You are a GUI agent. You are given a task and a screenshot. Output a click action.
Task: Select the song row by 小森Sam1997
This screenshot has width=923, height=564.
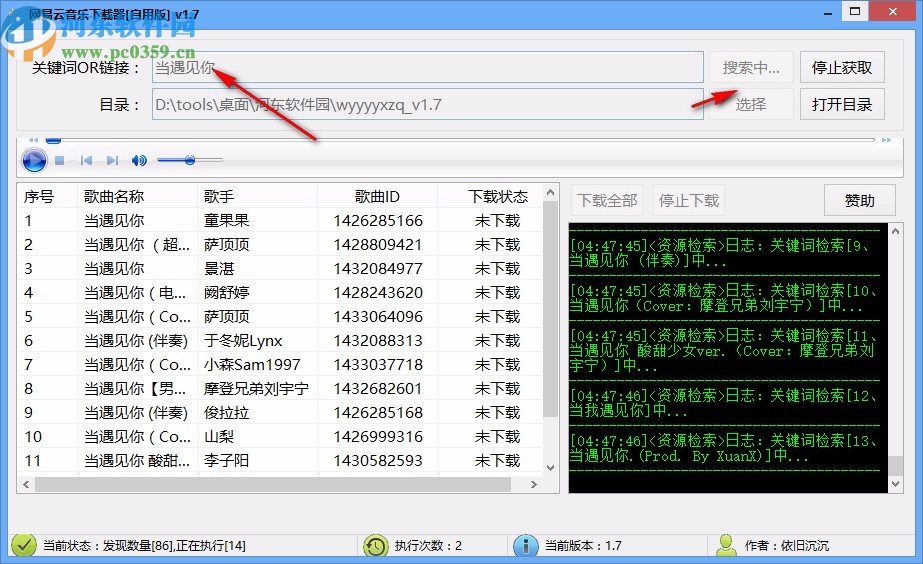280,365
